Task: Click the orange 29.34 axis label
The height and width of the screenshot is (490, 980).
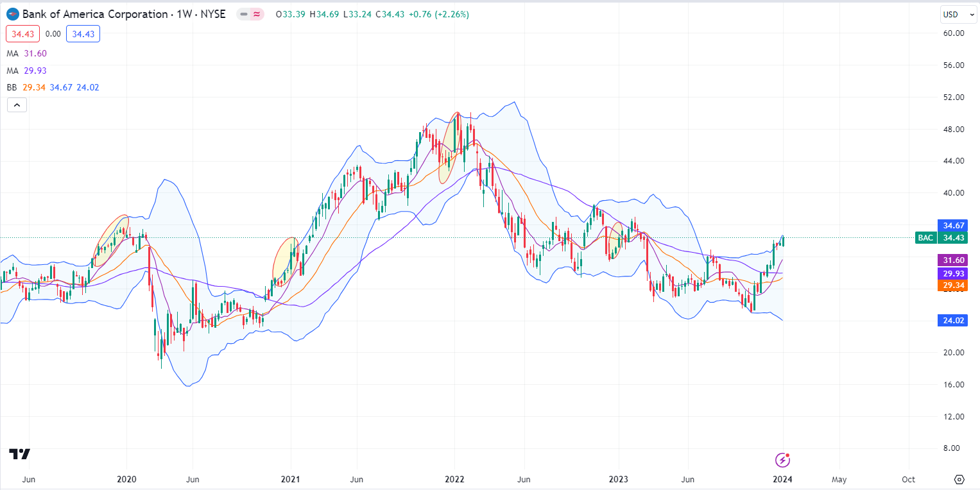Action: (x=951, y=285)
